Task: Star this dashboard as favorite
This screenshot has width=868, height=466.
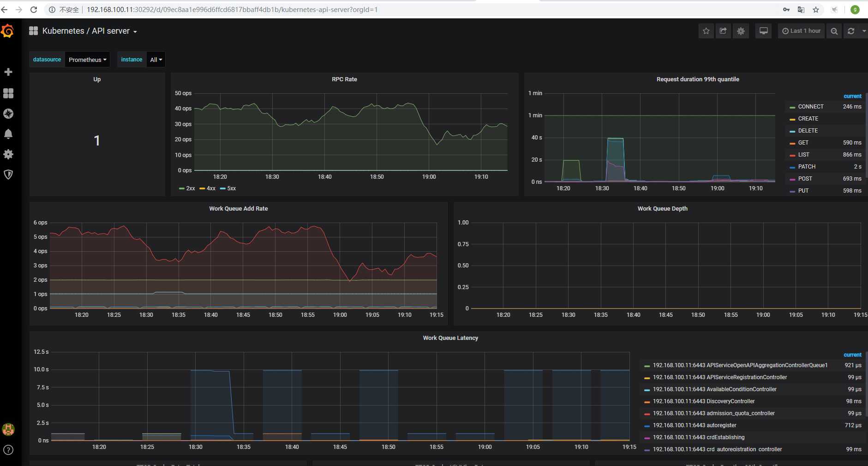Action: coord(706,31)
